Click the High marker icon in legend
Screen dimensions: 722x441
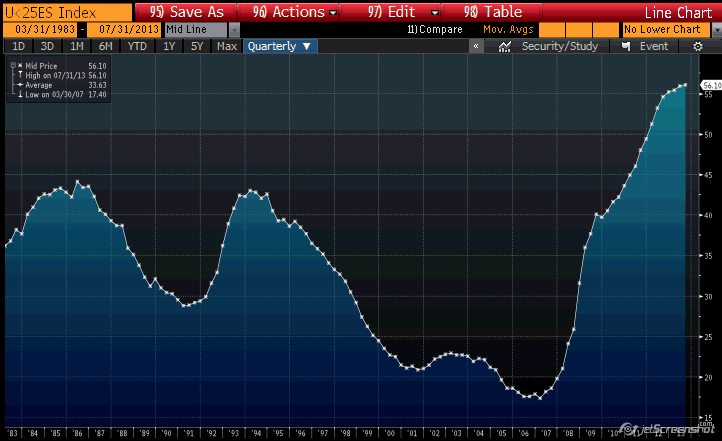pos(19,73)
